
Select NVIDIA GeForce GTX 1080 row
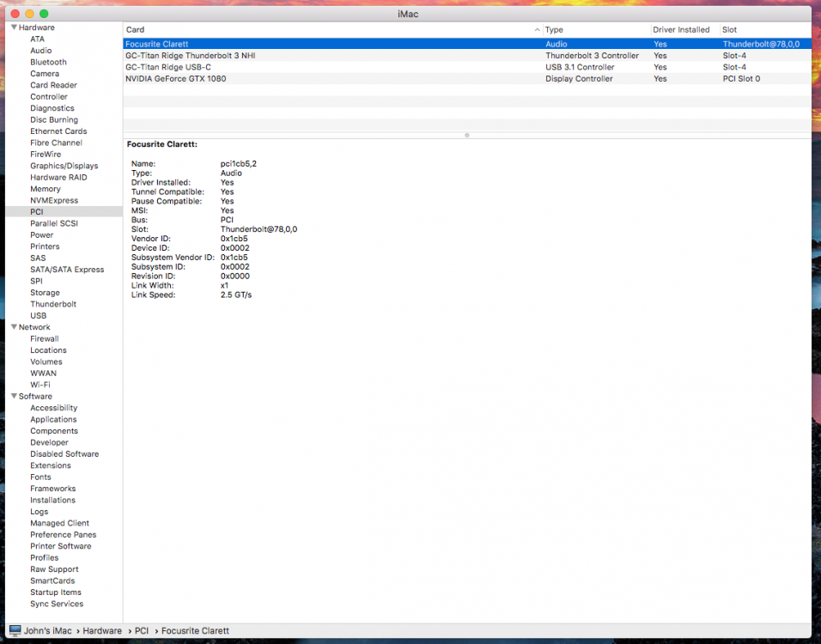467,78
